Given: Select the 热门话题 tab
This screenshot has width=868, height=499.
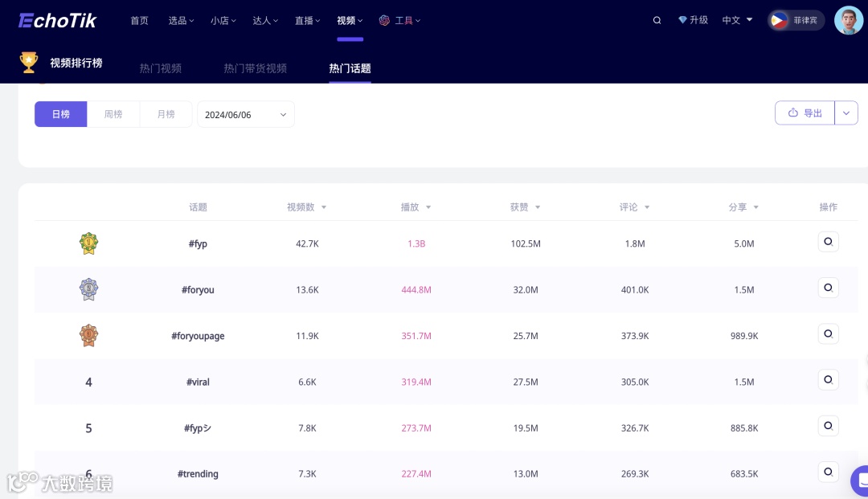Looking at the screenshot, I should 350,68.
